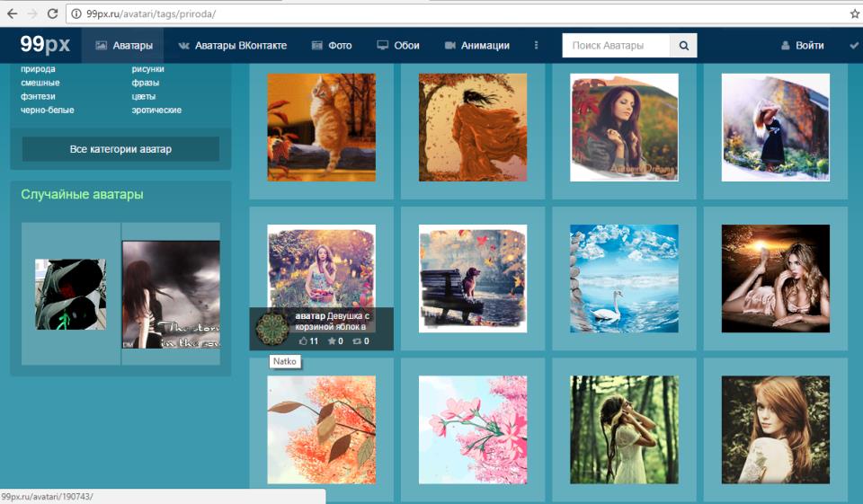The width and height of the screenshot is (863, 504).
Task: Switch to the Обои section
Action: [398, 46]
